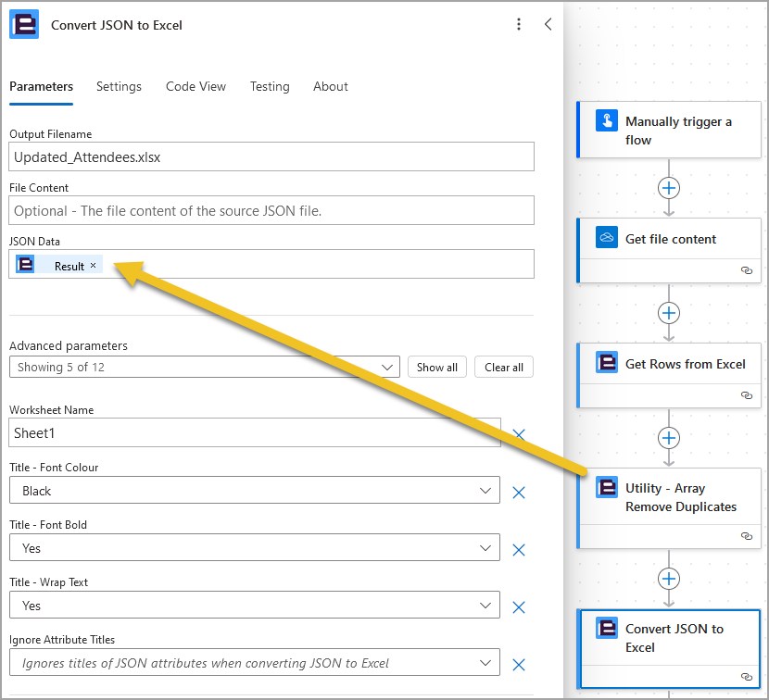Open the Code View tab
Image resolution: width=769 pixels, height=700 pixels.
195,87
